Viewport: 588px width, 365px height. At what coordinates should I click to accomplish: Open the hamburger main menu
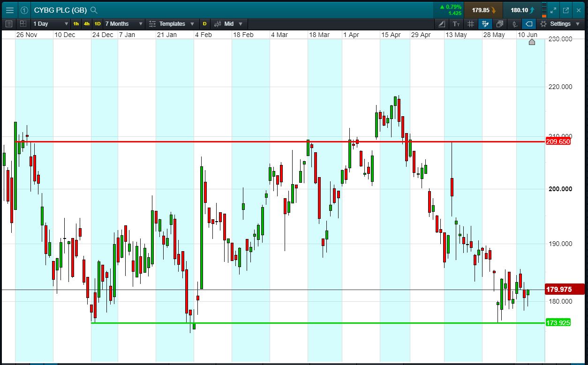point(10,10)
